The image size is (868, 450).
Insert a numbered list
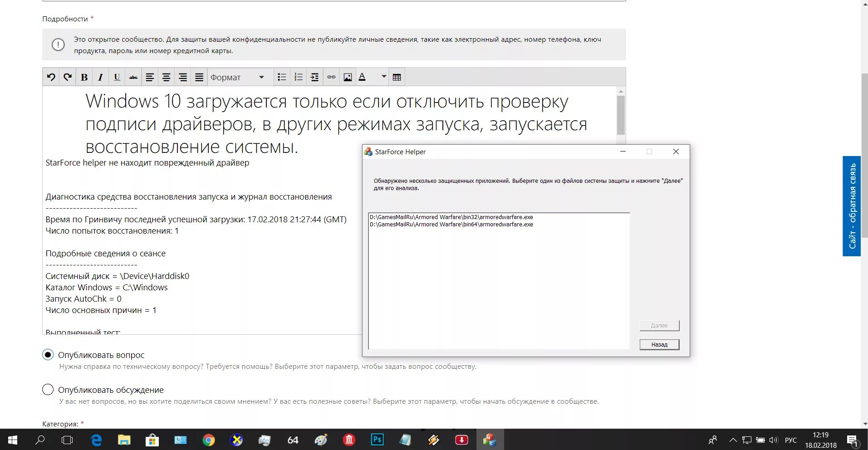(x=298, y=77)
